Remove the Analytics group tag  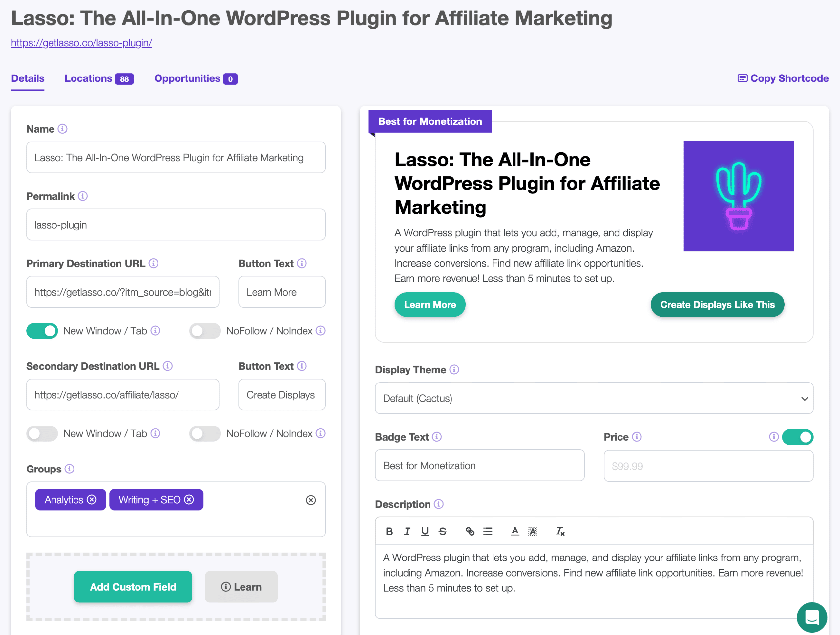point(92,499)
